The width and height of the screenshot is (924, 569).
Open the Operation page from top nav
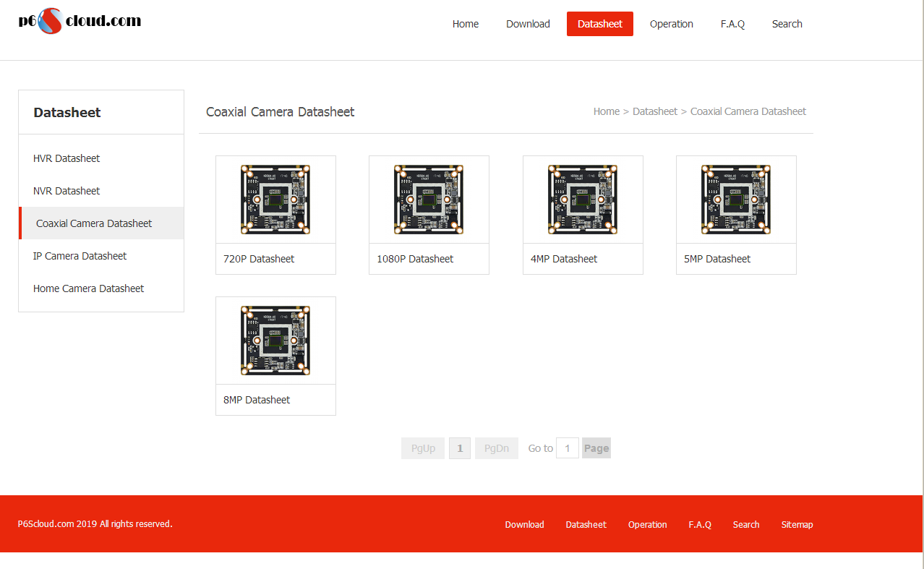click(671, 24)
